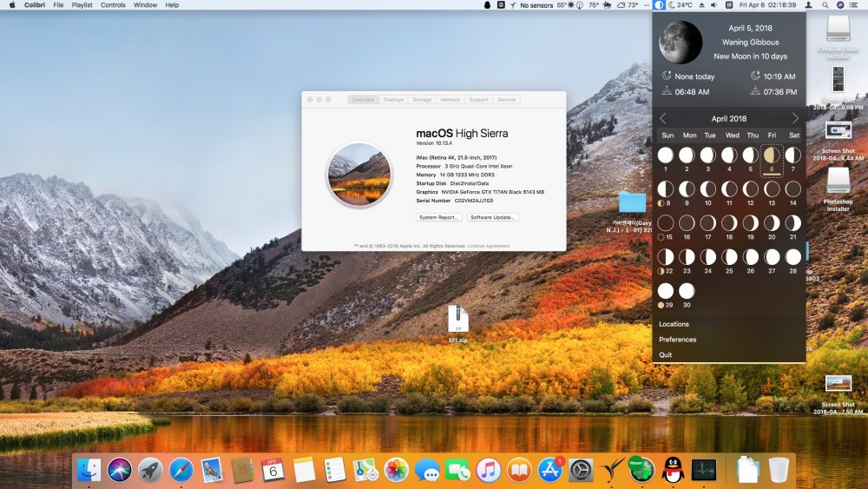Open App Store with update badge

550,470
